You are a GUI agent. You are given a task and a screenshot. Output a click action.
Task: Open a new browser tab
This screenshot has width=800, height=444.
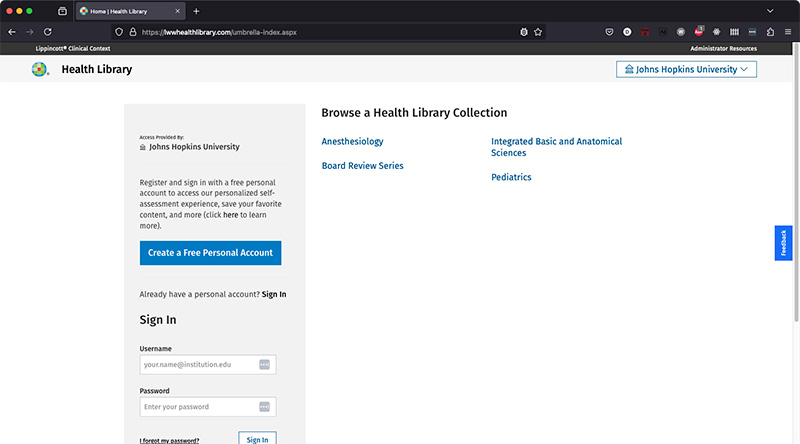click(196, 11)
